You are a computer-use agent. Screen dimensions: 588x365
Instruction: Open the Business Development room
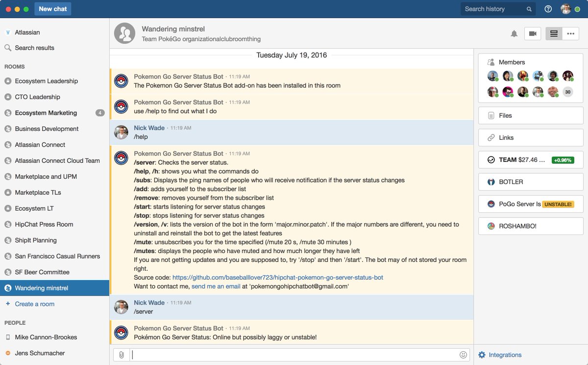pos(54,129)
